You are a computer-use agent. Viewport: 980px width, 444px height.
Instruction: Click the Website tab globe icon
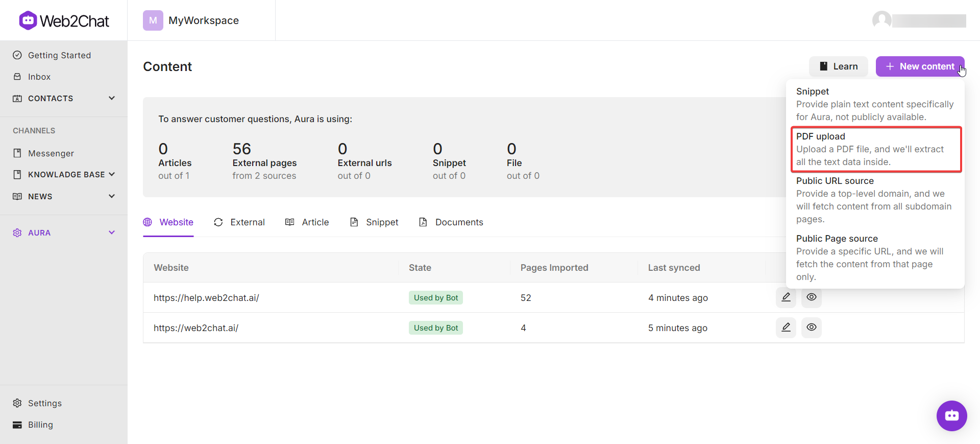coord(148,222)
